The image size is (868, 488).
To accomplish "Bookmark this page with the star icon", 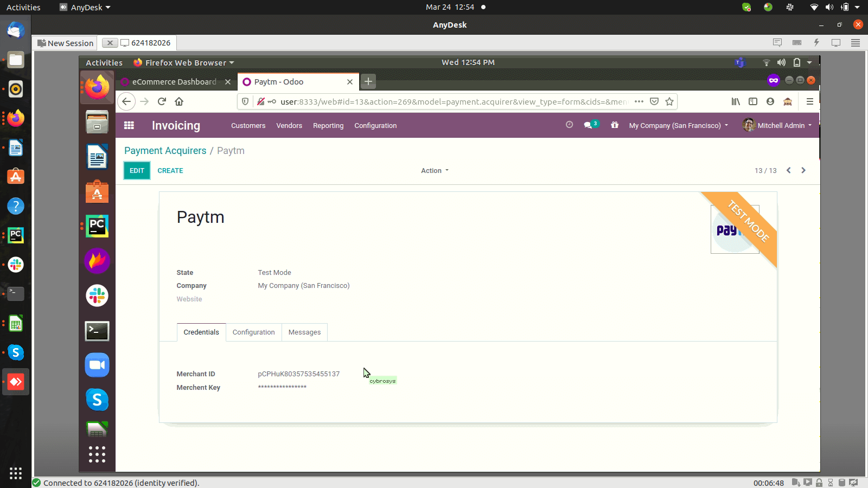I will [669, 101].
